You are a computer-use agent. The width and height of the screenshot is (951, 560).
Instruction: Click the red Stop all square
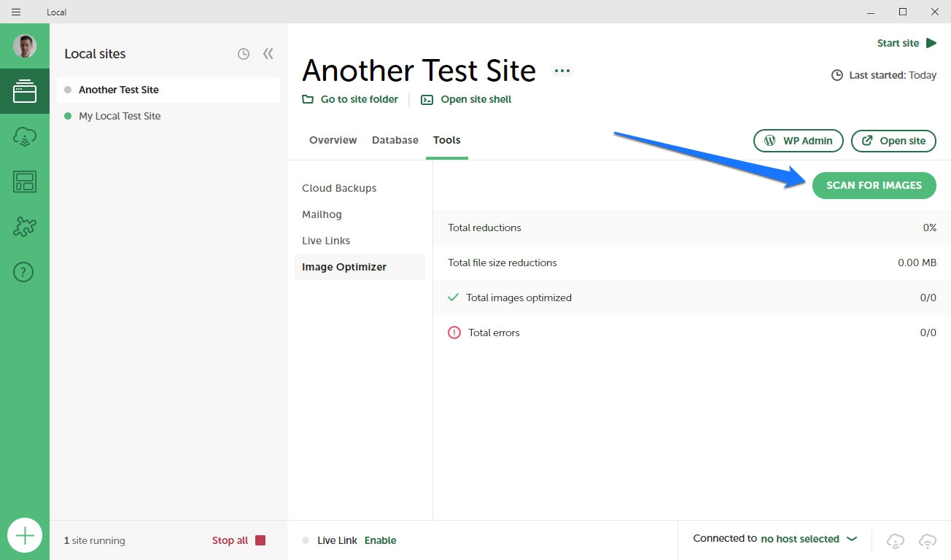260,540
